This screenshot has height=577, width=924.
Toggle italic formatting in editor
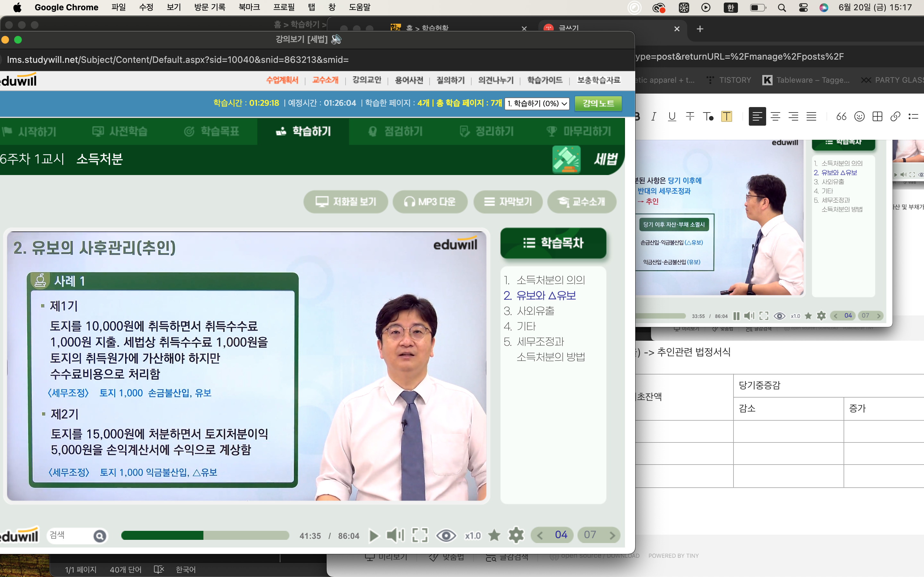[x=654, y=116]
